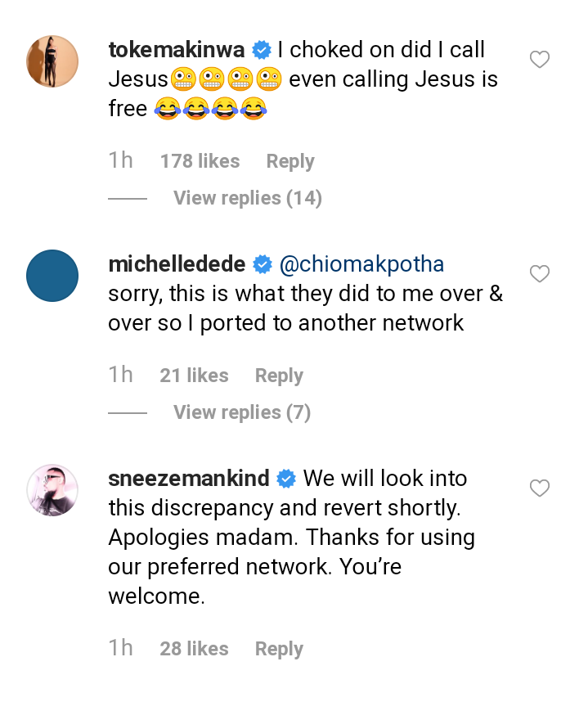Screen dimensions: 588x702
Task: Reply to sneezemankind's comment
Action: [279, 649]
